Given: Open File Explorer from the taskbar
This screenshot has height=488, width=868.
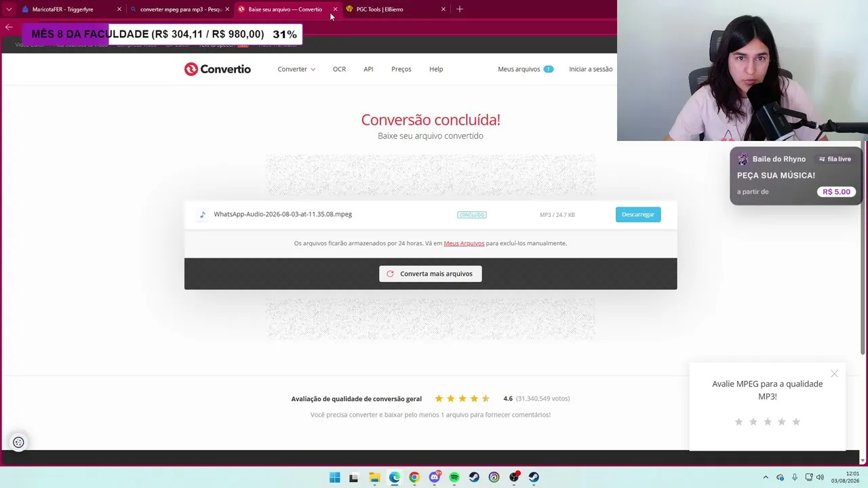Looking at the screenshot, I should 374,477.
